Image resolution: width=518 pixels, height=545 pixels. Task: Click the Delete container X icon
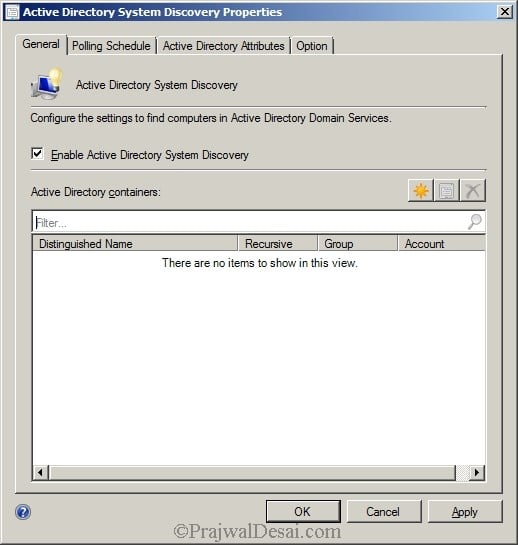coord(473,190)
